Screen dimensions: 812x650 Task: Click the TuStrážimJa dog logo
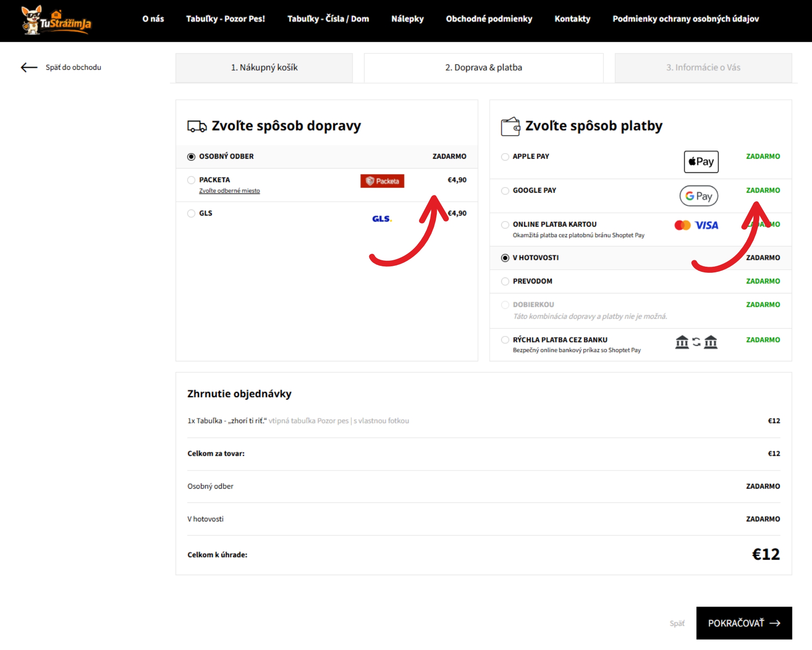pyautogui.click(x=56, y=20)
